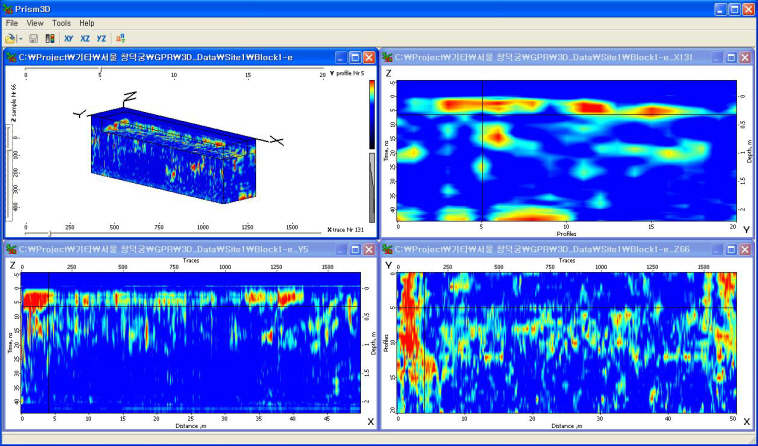Click the window icon of the X131 window

387,58
